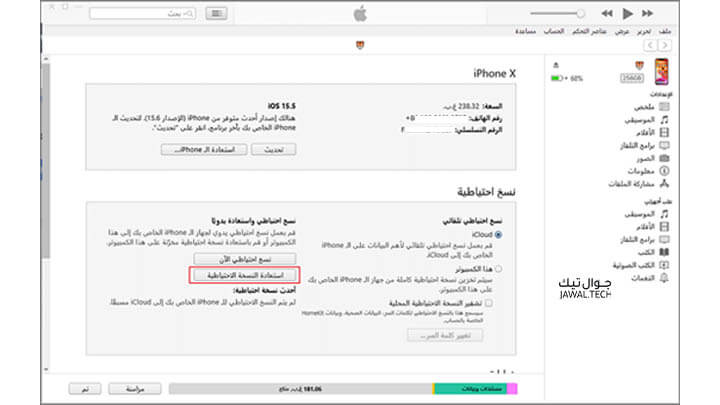Click the gray free space portion of storage bar
This screenshot has height=405, width=720.
[x=301, y=389]
